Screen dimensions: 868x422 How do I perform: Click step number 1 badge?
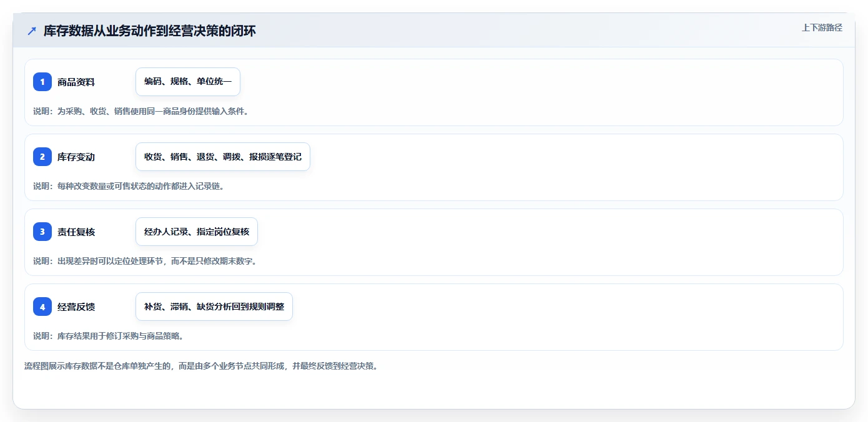[42, 82]
